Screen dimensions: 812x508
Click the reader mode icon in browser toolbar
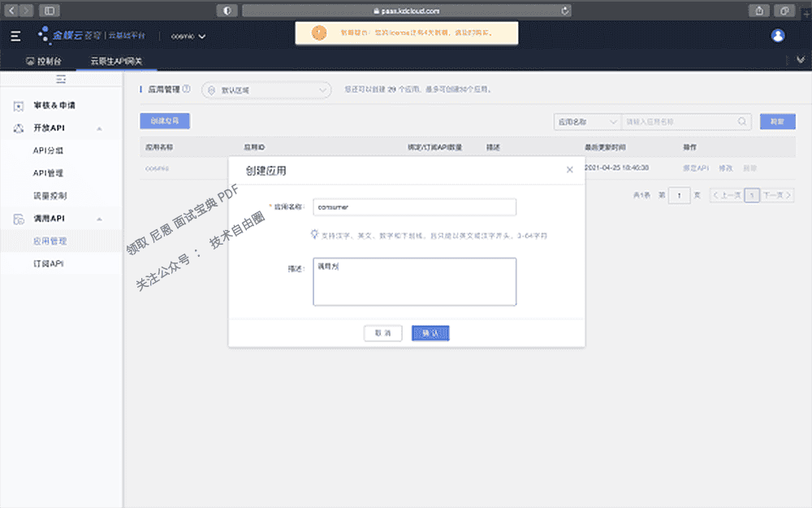point(227,11)
